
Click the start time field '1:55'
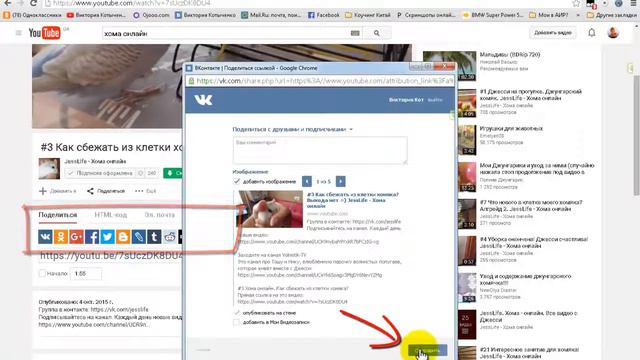[86, 273]
